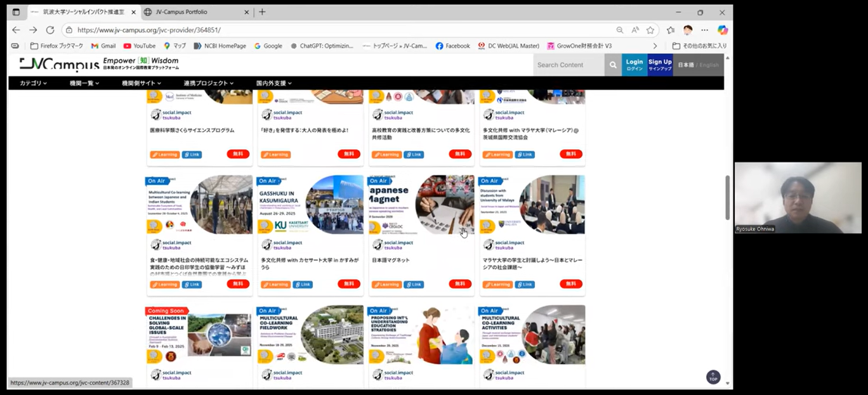
Task: Open the Facebook bookmark
Action: tap(452, 46)
